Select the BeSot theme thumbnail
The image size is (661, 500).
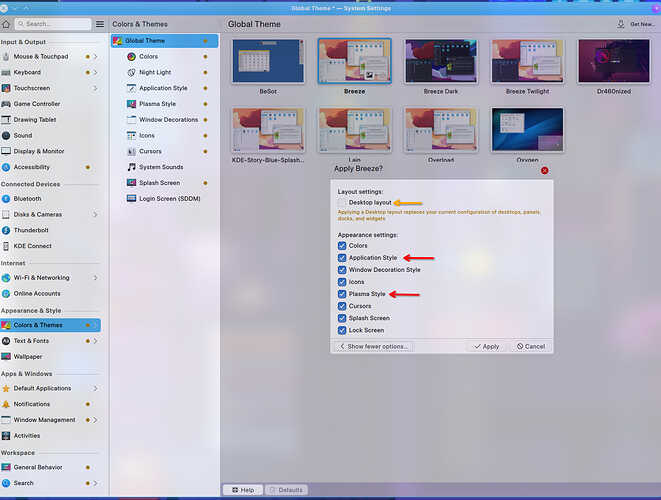268,62
